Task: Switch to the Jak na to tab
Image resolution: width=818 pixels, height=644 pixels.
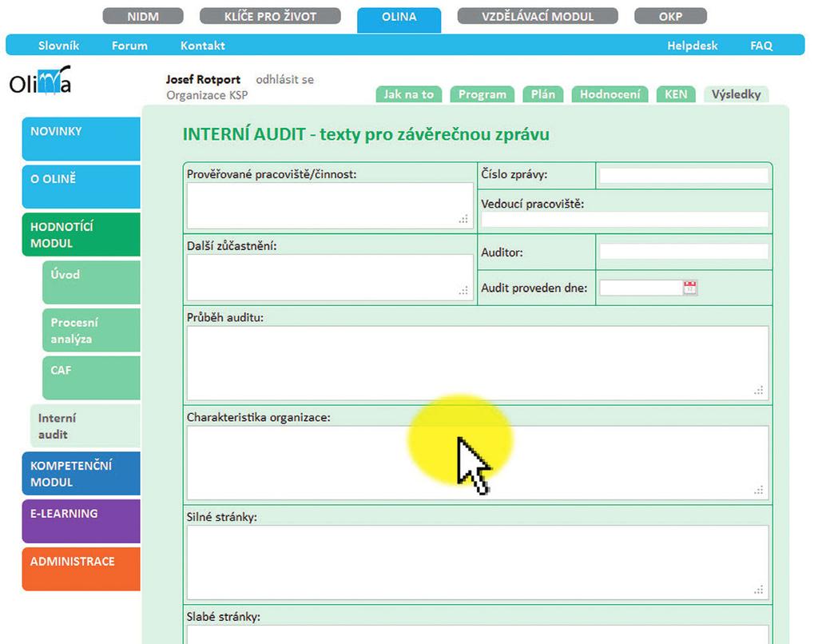Action: click(x=408, y=94)
